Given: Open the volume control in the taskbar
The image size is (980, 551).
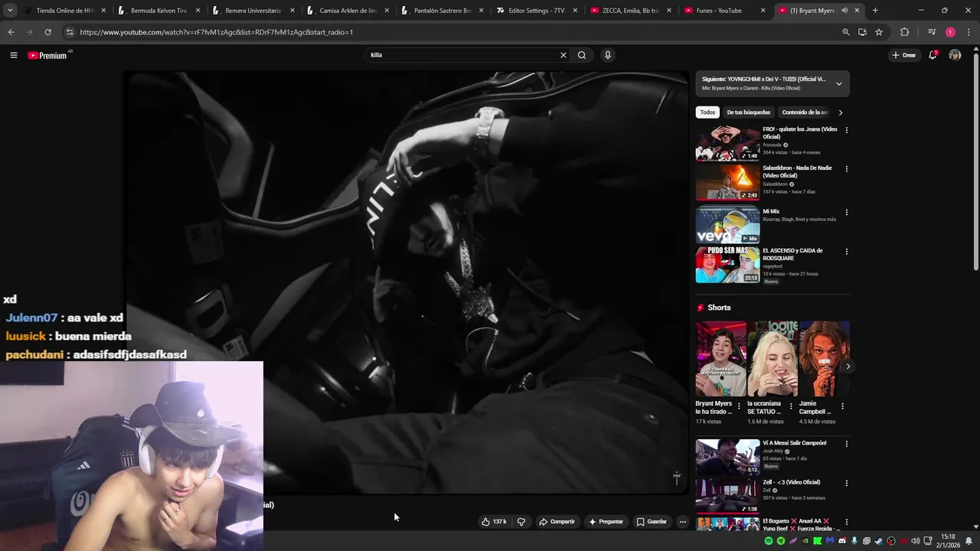Looking at the screenshot, I should pos(916,541).
